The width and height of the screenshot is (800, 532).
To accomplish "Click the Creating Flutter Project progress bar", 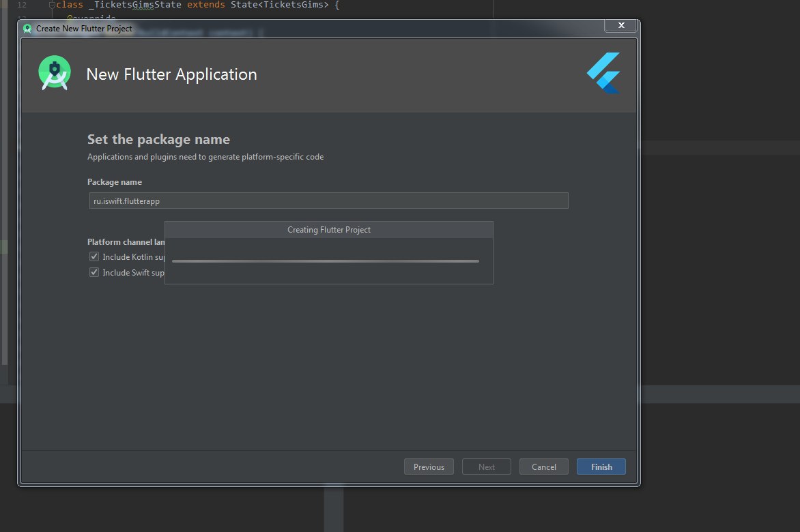I will [326, 261].
